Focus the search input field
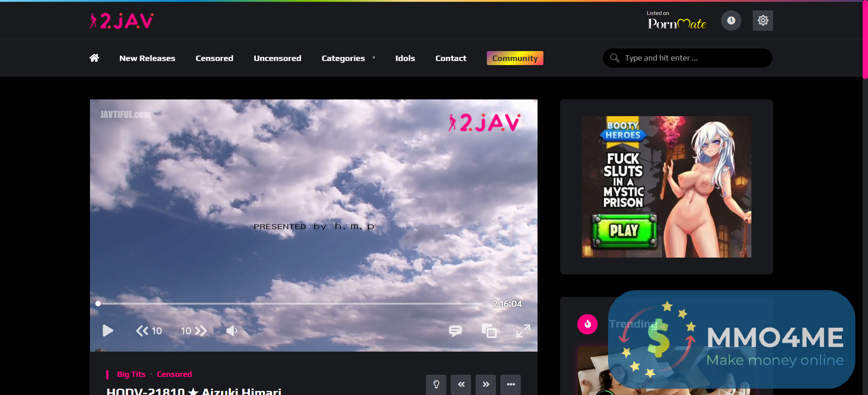 click(x=688, y=58)
